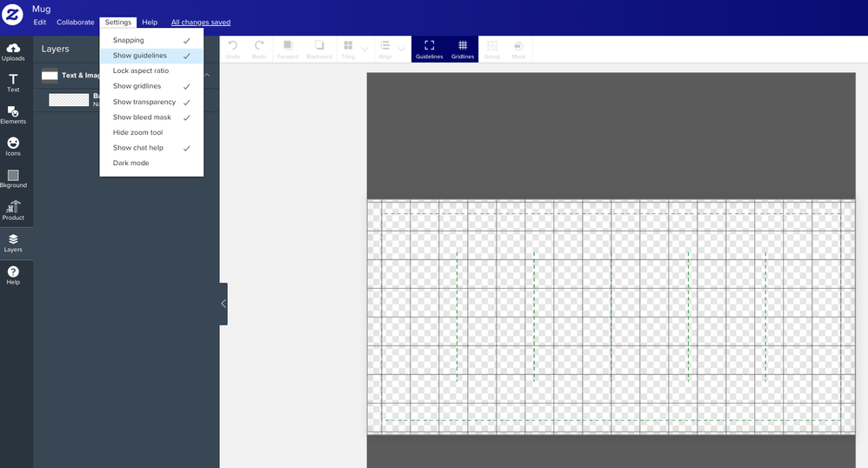Select the background layer thumbnail
The height and width of the screenshot is (468, 868).
69,100
